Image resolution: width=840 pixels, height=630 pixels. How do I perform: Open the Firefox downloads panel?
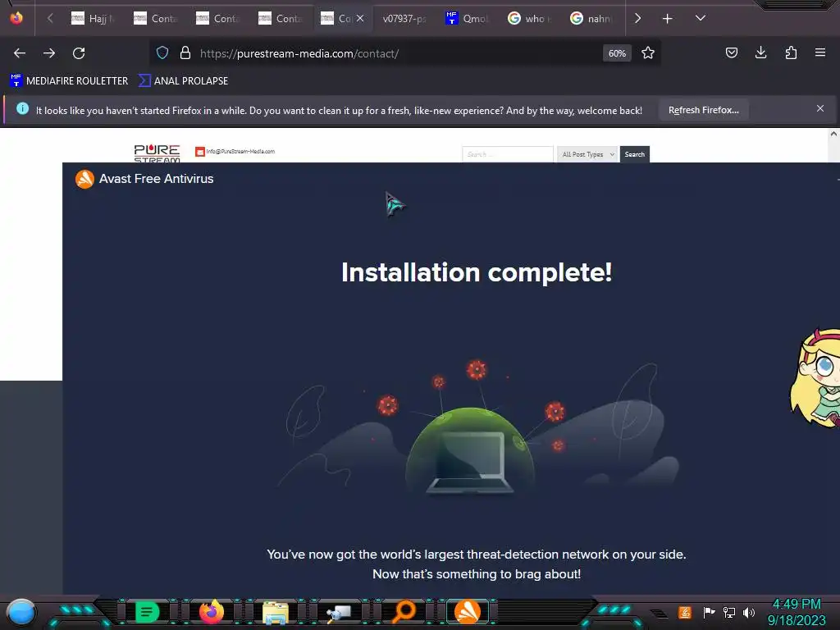pos(760,52)
